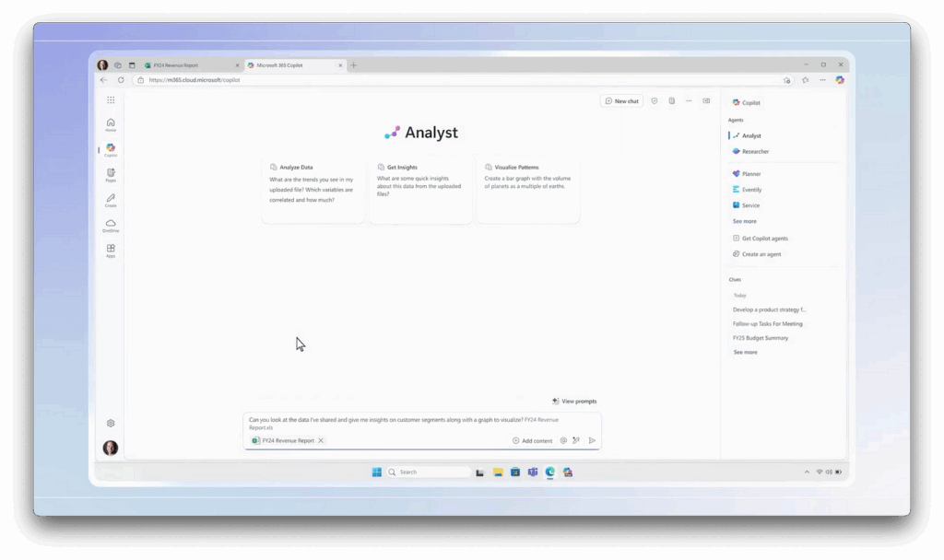Open Apps from the left sidebar
944x560 pixels.
(111, 251)
